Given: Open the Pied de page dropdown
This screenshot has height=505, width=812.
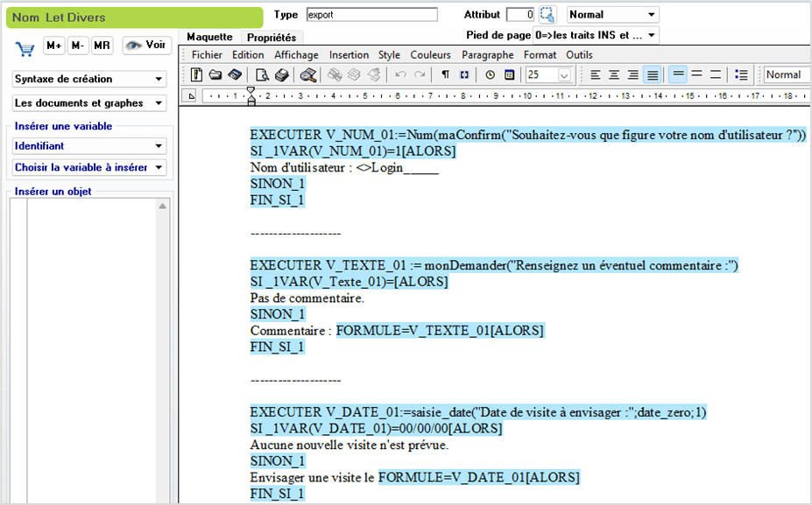Looking at the screenshot, I should (x=596, y=35).
